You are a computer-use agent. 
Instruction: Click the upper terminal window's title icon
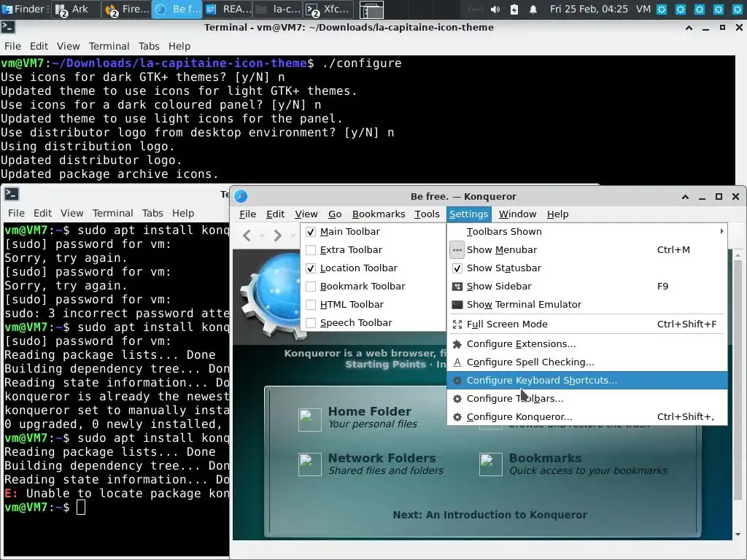8,27
